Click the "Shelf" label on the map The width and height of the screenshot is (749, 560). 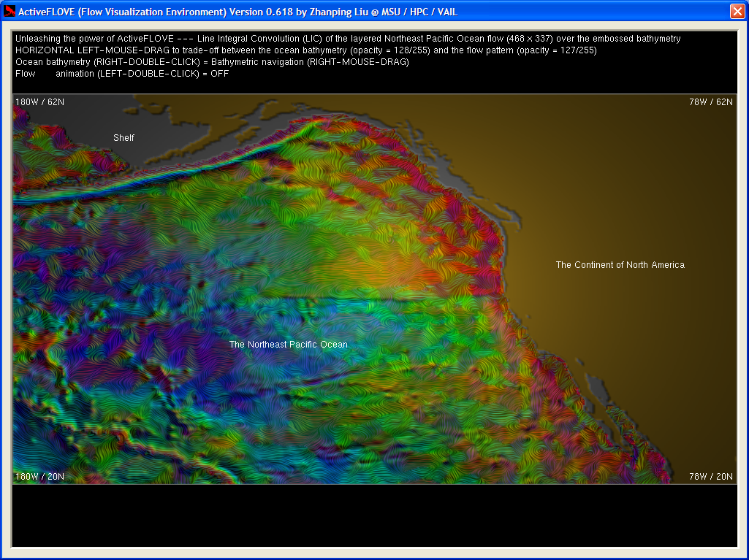tap(123, 138)
